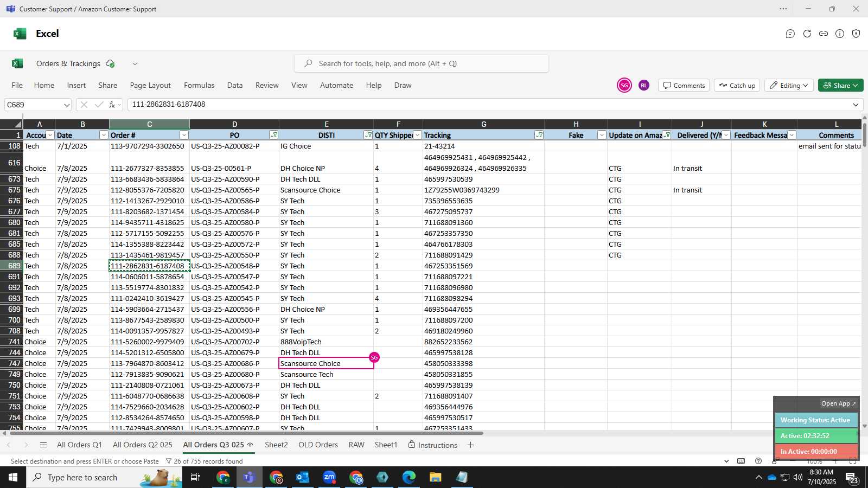Open SG user presence avatar
This screenshot has width=868, height=488.
tap(624, 85)
